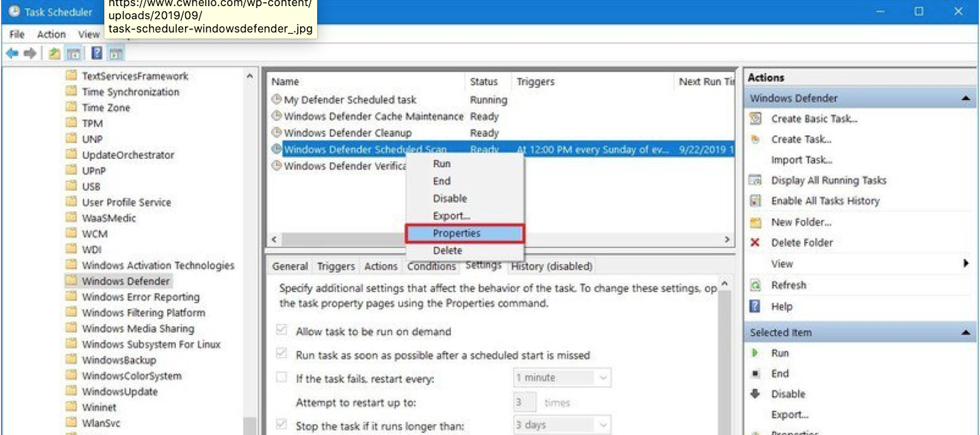Select the Windows Filtering Platform folder
The height and width of the screenshot is (435, 980).
coord(143,312)
